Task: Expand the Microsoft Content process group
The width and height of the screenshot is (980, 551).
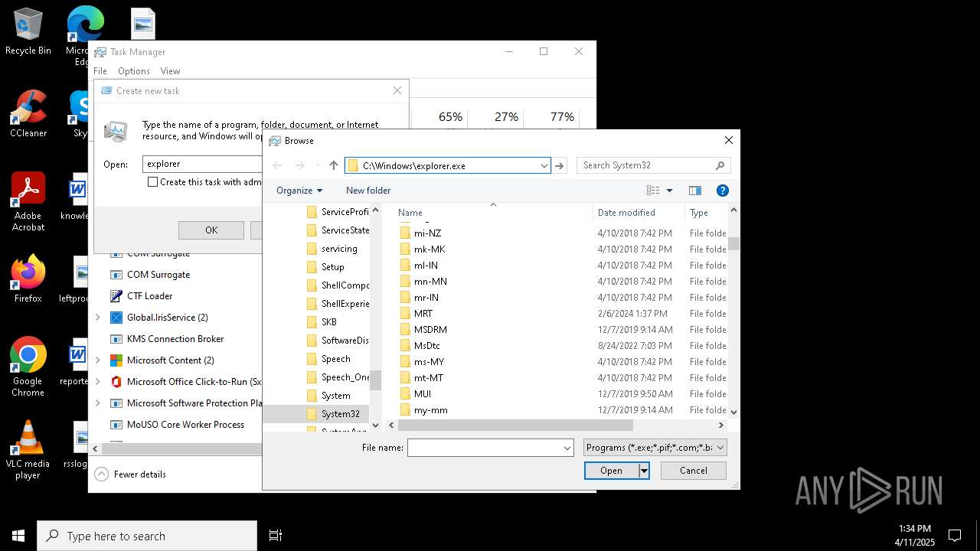Action: (98, 360)
